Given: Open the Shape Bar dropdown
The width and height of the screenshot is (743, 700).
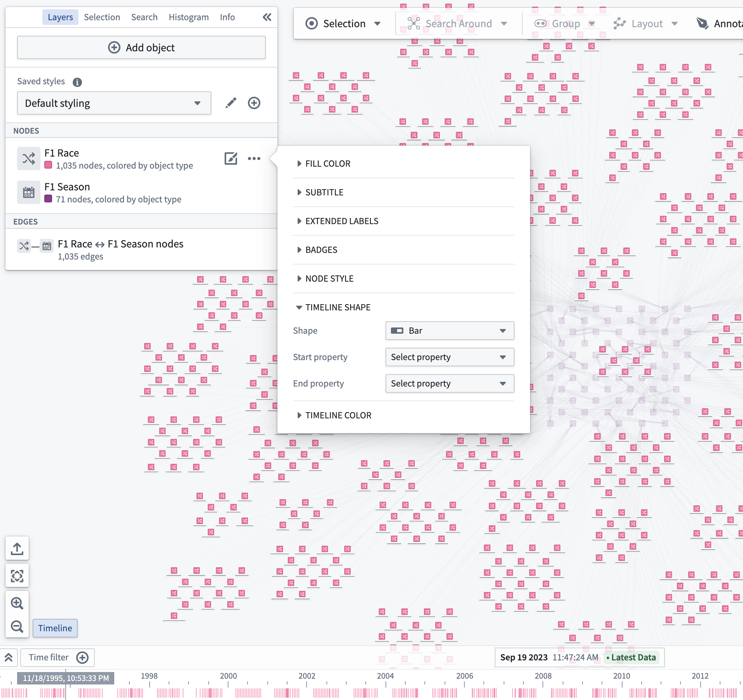Looking at the screenshot, I should tap(450, 331).
